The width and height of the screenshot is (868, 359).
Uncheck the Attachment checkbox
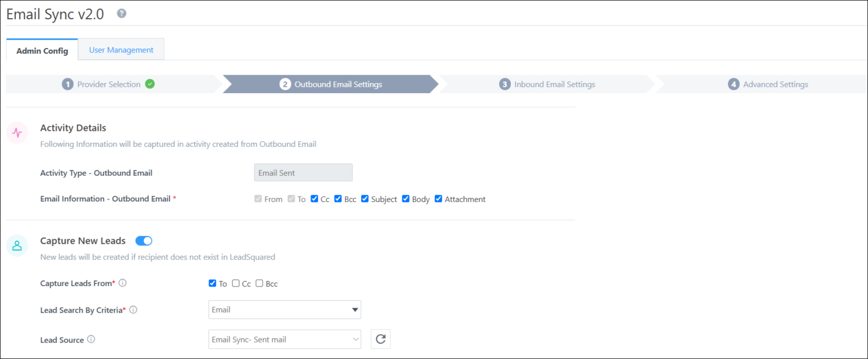coord(439,199)
